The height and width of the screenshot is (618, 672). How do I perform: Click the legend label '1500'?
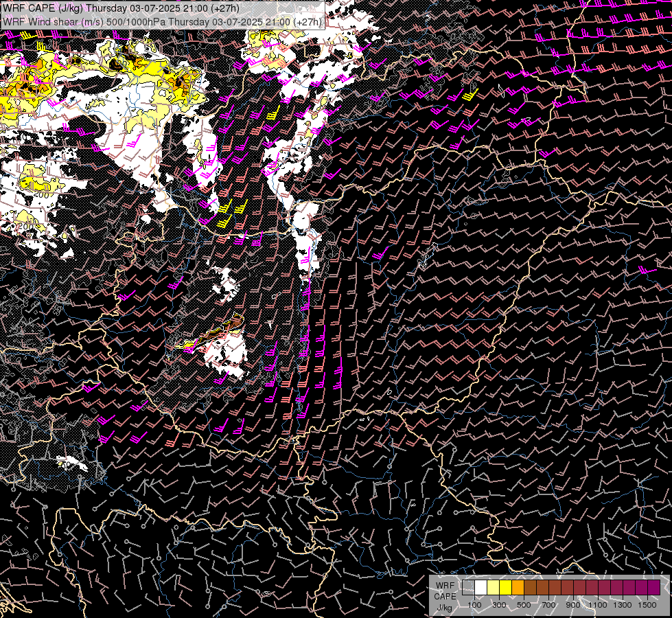point(647,605)
